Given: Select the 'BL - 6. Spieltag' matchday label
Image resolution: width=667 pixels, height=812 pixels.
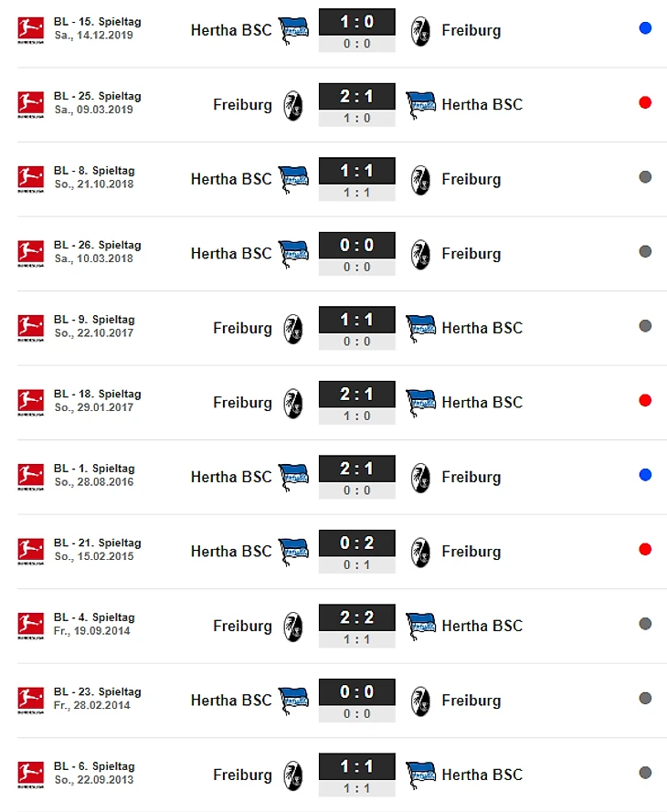Looking at the screenshot, I should point(94,766).
